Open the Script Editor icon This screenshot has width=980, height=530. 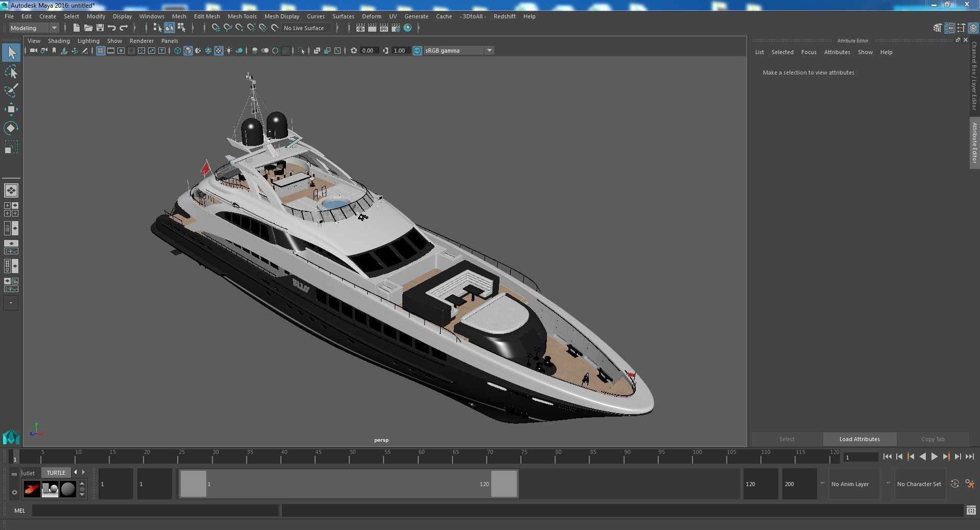(971, 510)
